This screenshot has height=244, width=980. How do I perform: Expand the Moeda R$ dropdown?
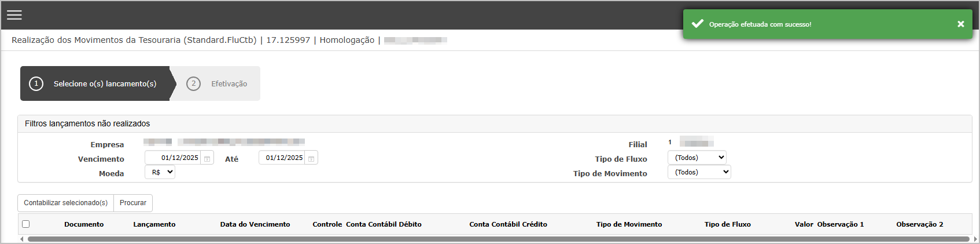point(160,172)
